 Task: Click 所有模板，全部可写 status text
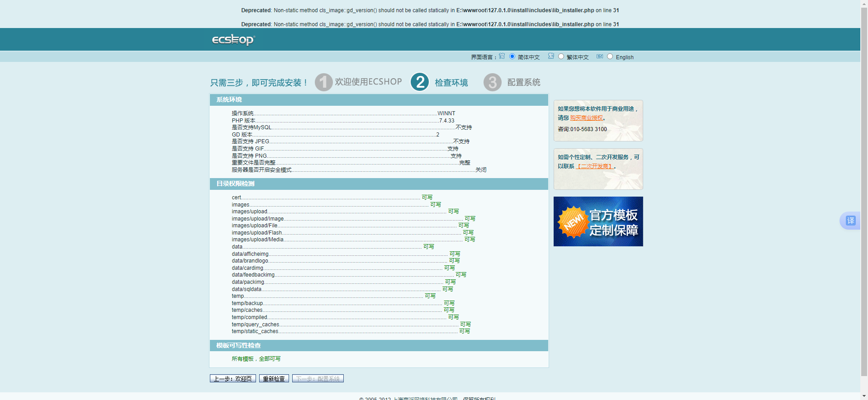tap(256, 359)
